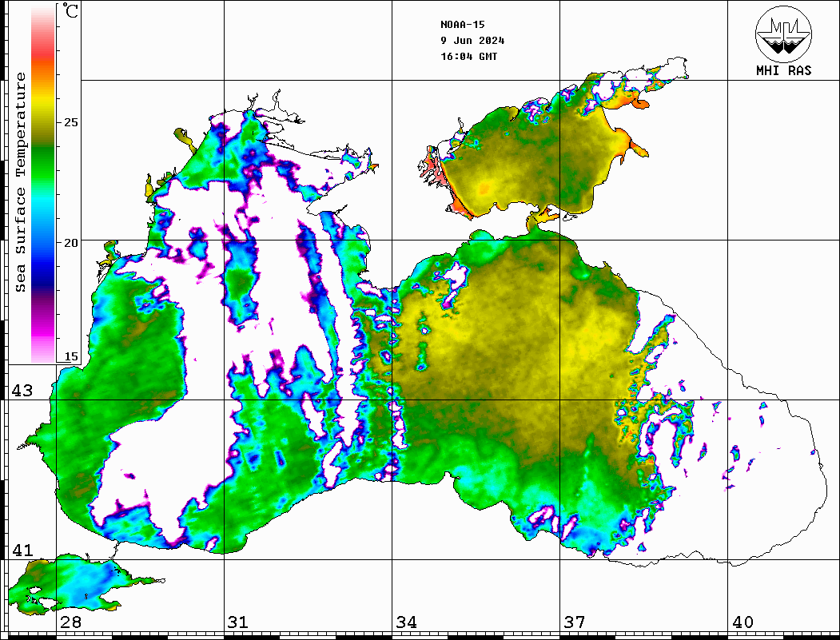Click the '9 Jun 2024' date text
This screenshot has height=640, width=840.
click(472, 41)
